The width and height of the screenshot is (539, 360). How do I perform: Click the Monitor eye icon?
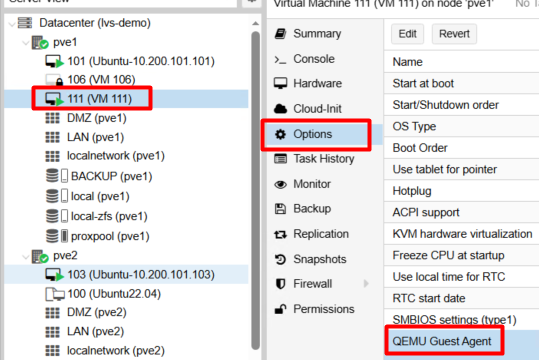point(280,184)
